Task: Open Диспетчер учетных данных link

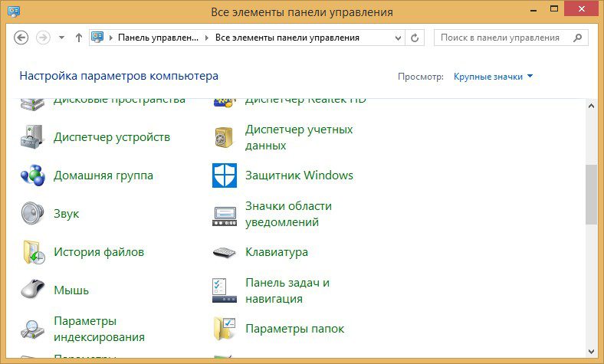Action: click(299, 137)
